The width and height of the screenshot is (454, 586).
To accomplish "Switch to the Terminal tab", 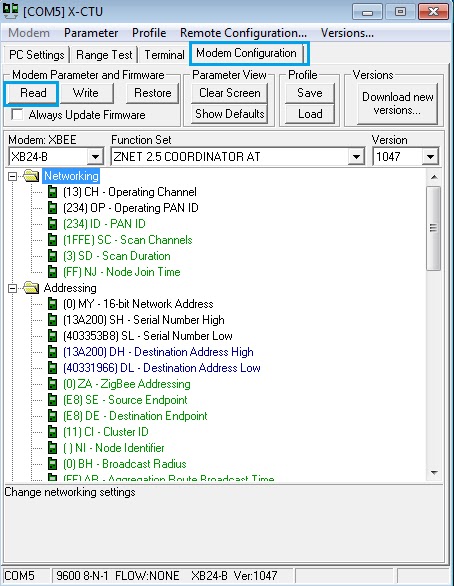I will pos(164,55).
